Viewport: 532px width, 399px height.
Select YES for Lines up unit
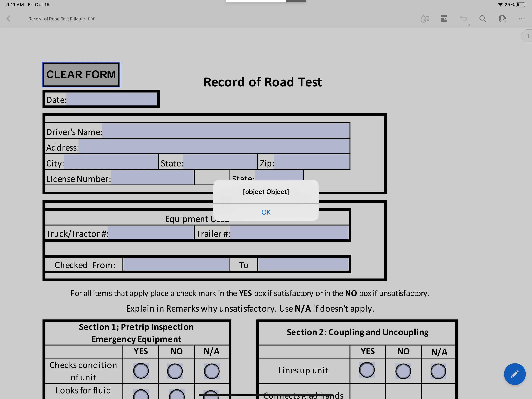pyautogui.click(x=367, y=370)
